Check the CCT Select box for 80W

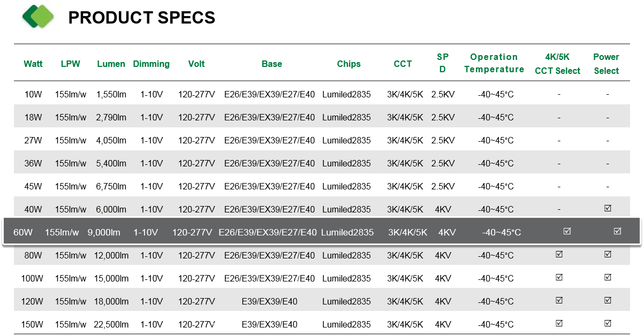(x=559, y=254)
